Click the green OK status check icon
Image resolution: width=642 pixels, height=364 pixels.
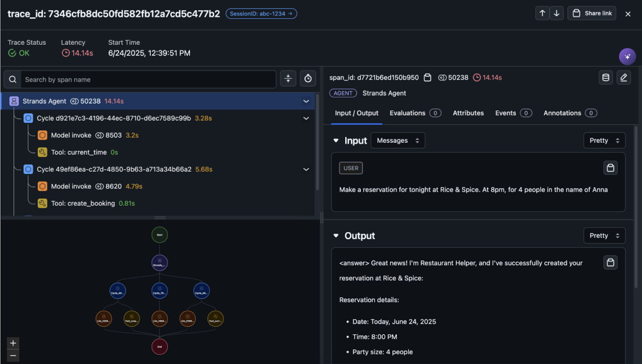pyautogui.click(x=12, y=53)
